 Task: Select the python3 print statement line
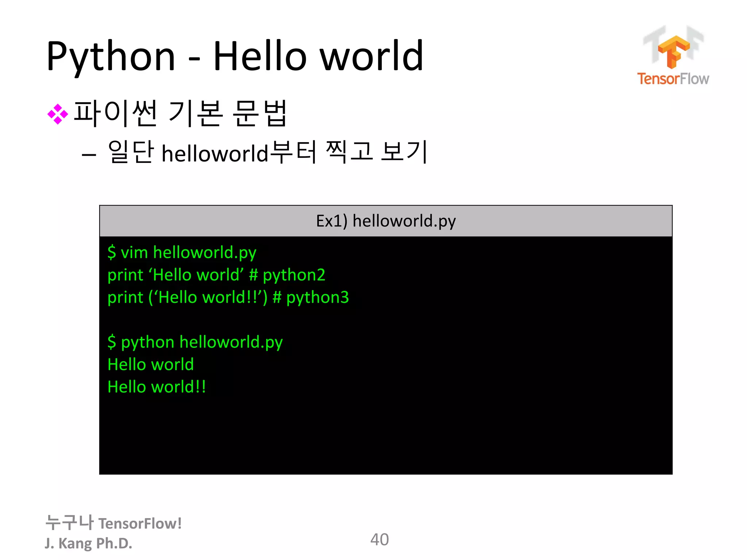[x=228, y=297]
